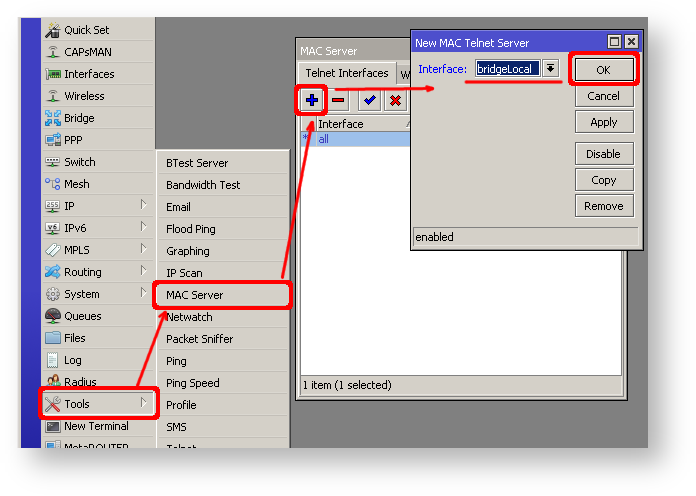Choose Bandwidth Test from the Tools submenu
Image resolution: width=696 pixels, height=496 pixels.
tap(203, 185)
